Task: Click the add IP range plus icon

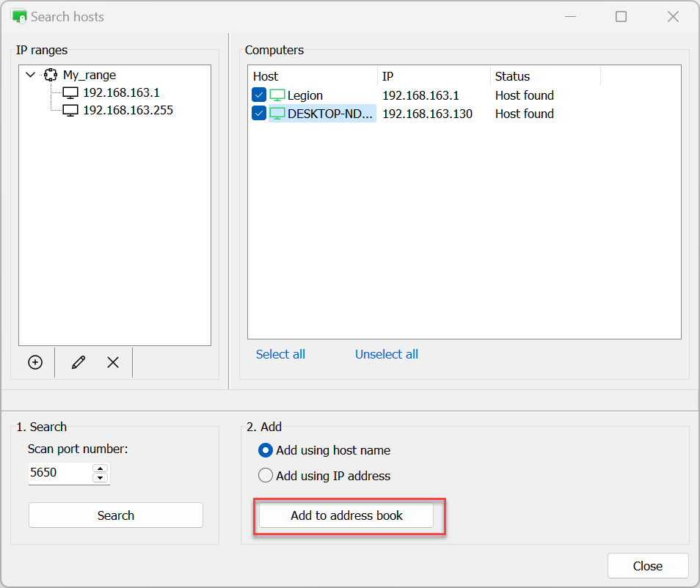Action: point(35,362)
